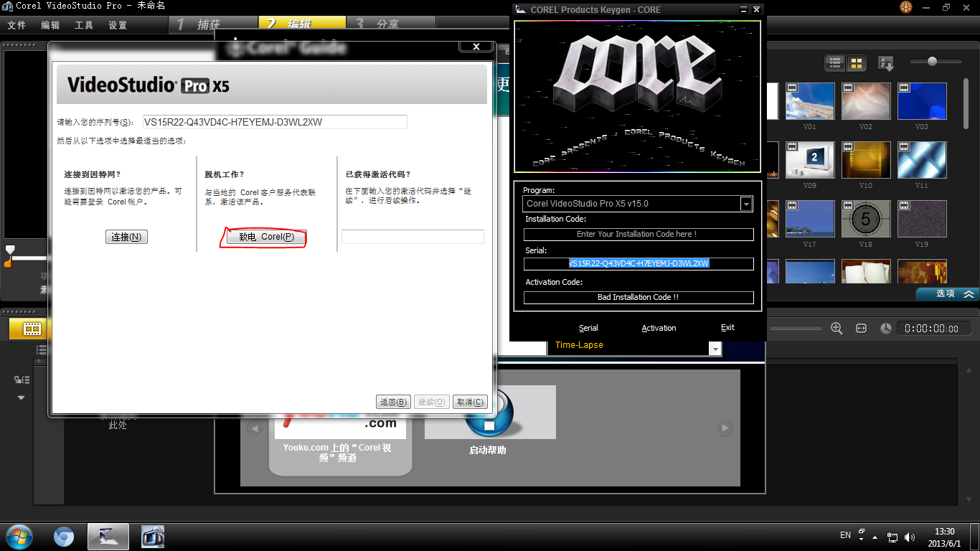Click the serial number input field
The width and height of the screenshot is (980, 551).
(274, 122)
